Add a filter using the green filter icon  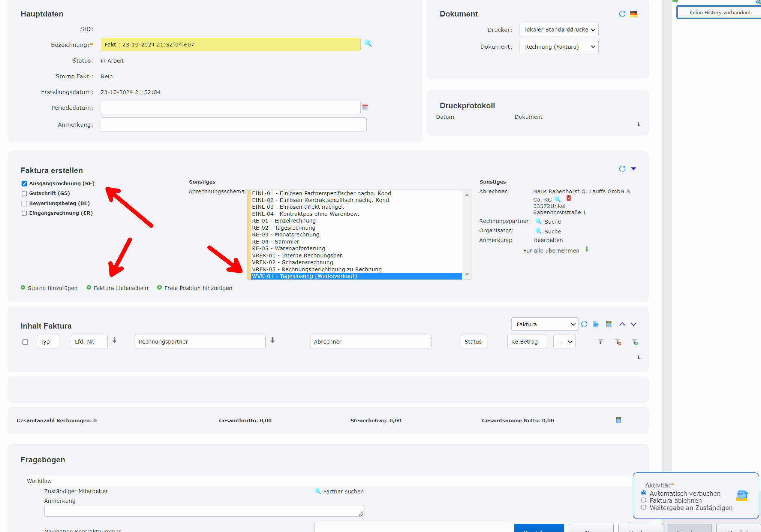click(634, 341)
